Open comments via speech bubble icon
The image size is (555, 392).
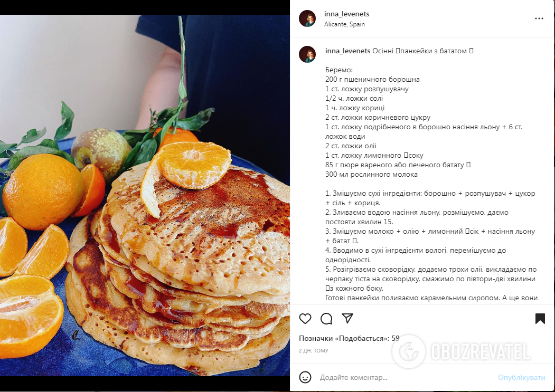tap(326, 319)
